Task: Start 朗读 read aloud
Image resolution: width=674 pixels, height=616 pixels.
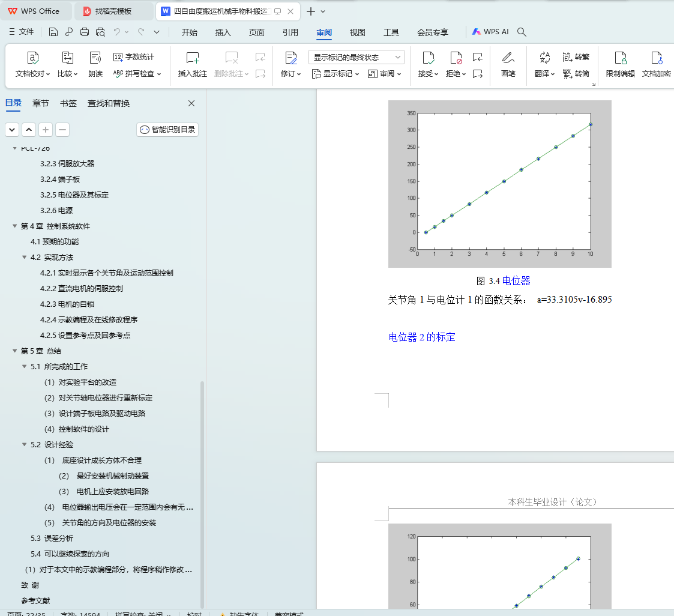Action: 95,64
